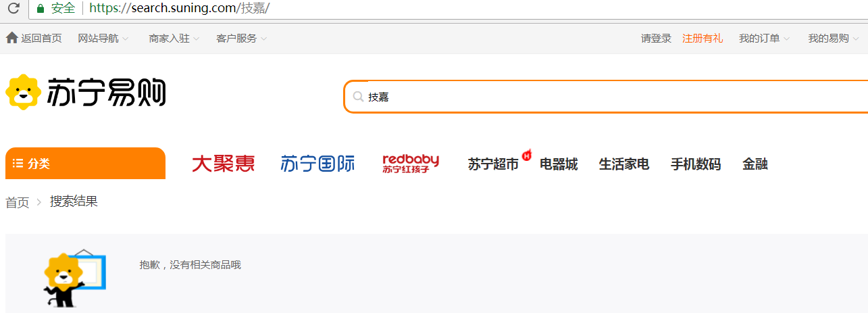
Task: Expand the 网站导航 dropdown
Action: tap(103, 39)
